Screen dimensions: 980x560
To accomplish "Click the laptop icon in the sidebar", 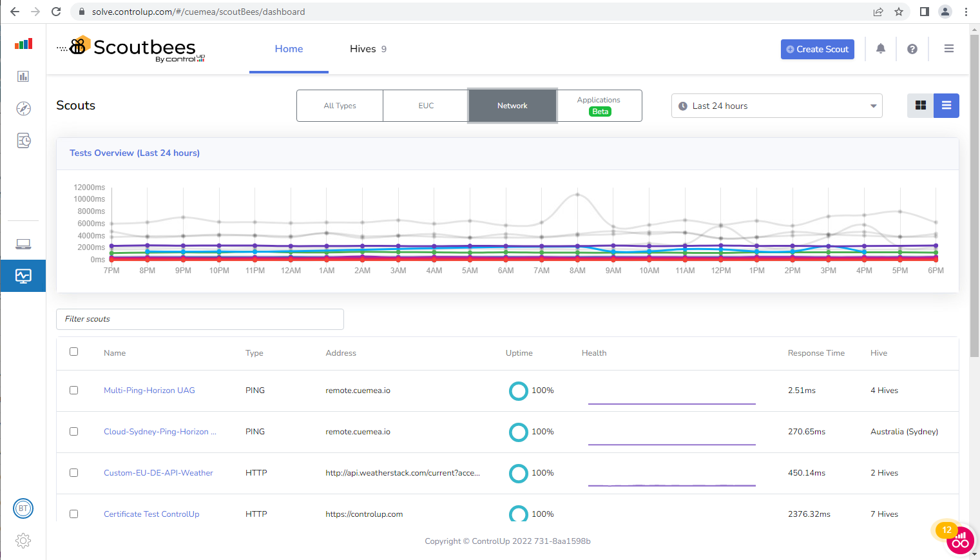I will coord(23,244).
